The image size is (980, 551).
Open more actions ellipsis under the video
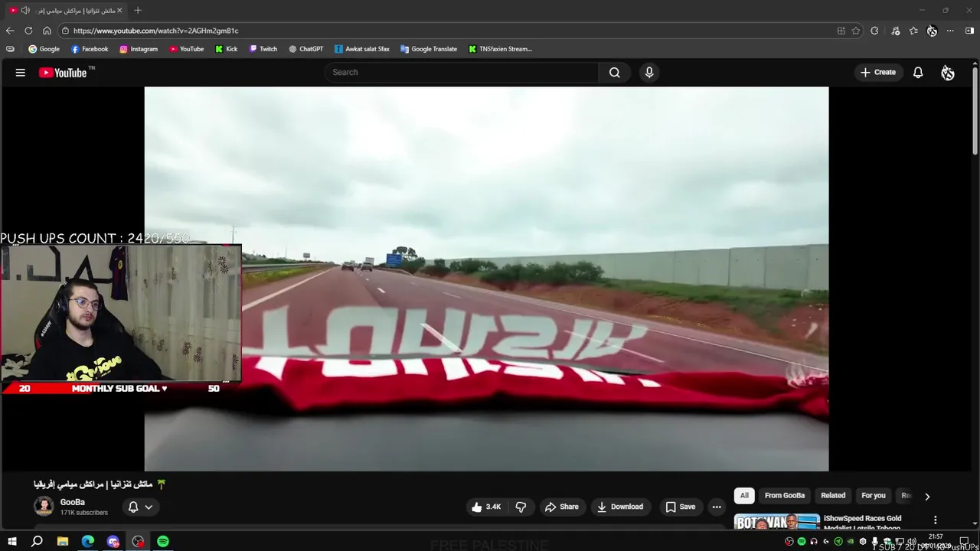click(717, 507)
